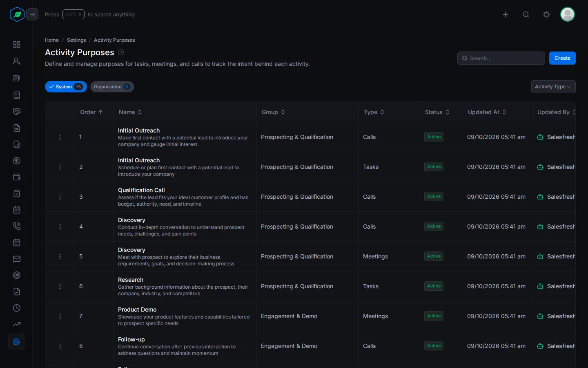Toggle the Organization filter chip

(112, 87)
